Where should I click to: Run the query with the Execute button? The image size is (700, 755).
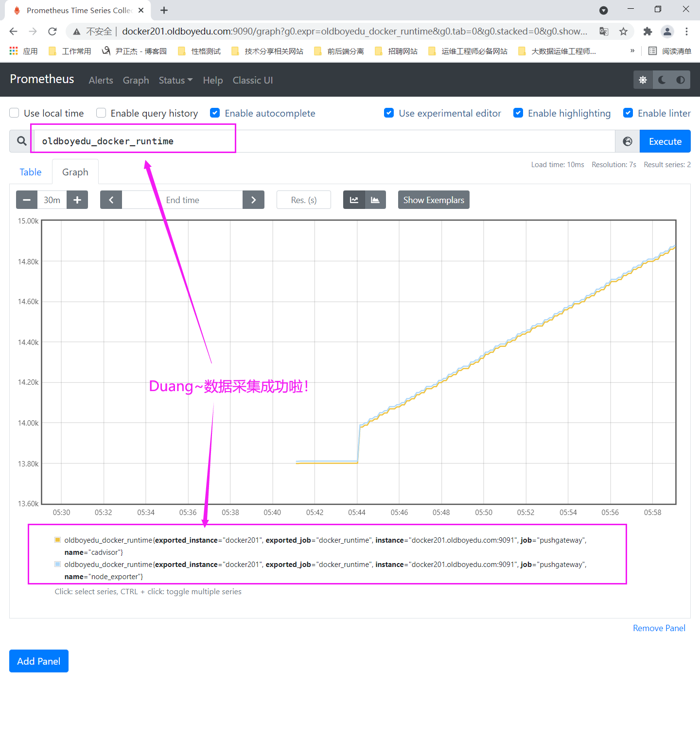pyautogui.click(x=665, y=141)
